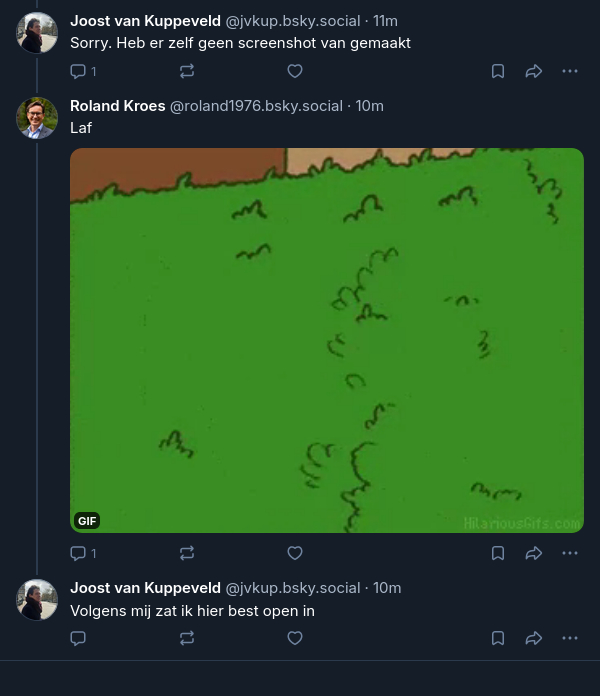This screenshot has height=696, width=600.
Task: Click Roland Kroes's avatar picture
Action: click(37, 118)
